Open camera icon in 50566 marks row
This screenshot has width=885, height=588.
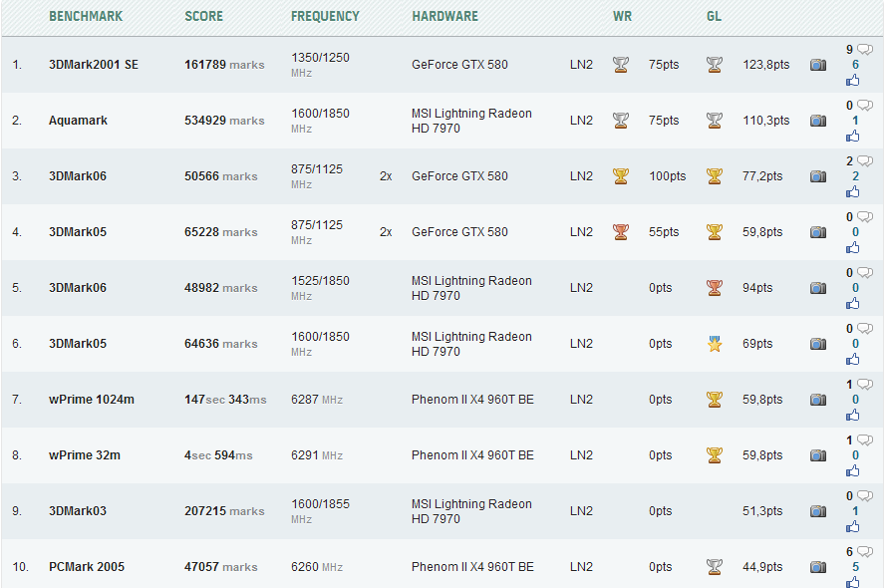pyautogui.click(x=818, y=176)
